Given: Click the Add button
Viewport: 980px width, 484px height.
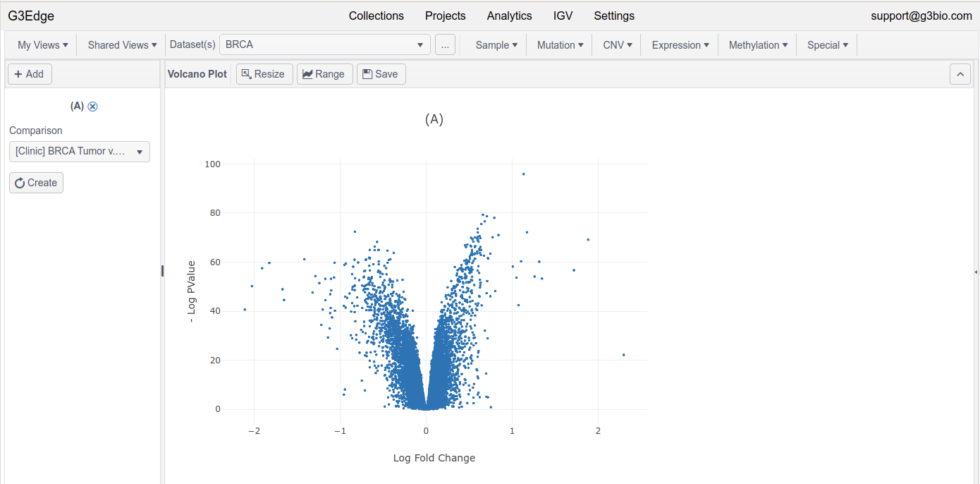Looking at the screenshot, I should 30,74.
